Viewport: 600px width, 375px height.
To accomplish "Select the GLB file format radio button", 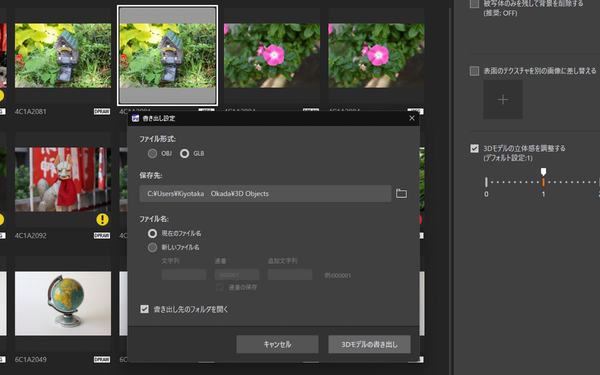I will click(184, 153).
